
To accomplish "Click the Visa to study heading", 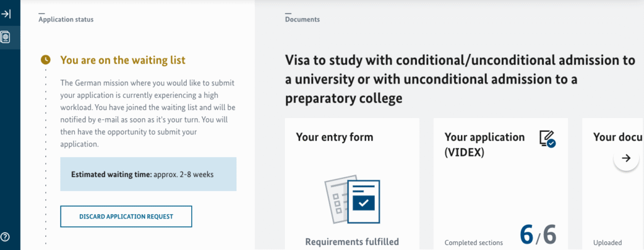I will click(460, 80).
